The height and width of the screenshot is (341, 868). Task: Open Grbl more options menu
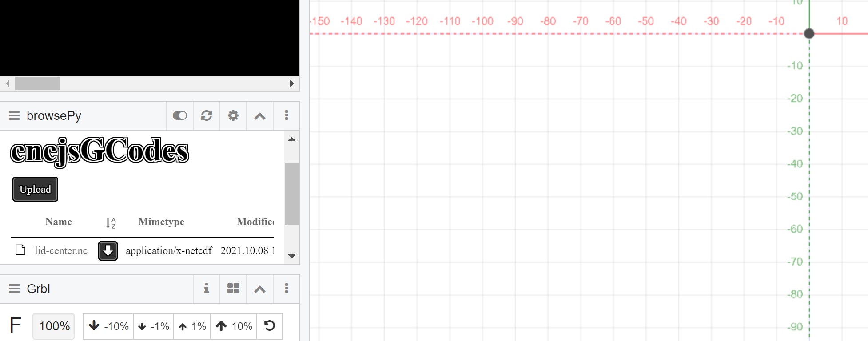287,289
